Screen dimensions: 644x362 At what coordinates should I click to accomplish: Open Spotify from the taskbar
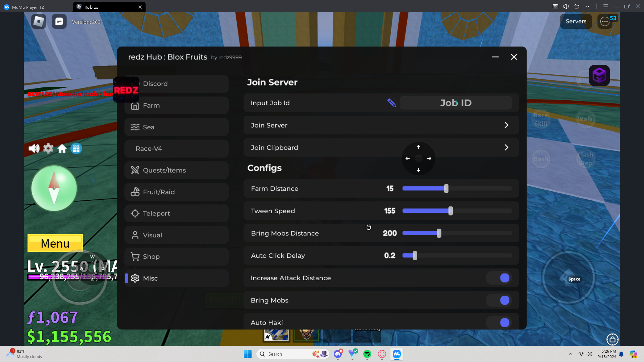coord(367,354)
